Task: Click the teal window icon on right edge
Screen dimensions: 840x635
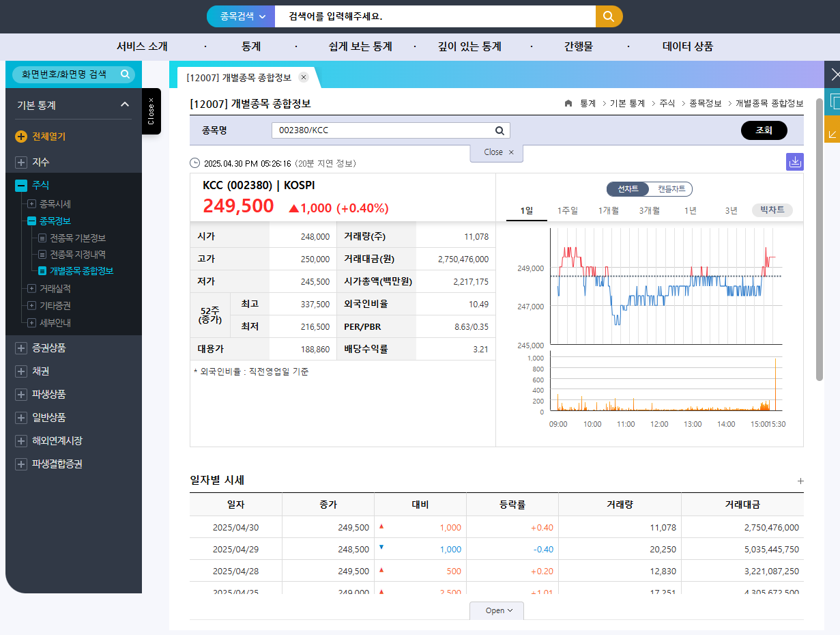Action: click(832, 102)
